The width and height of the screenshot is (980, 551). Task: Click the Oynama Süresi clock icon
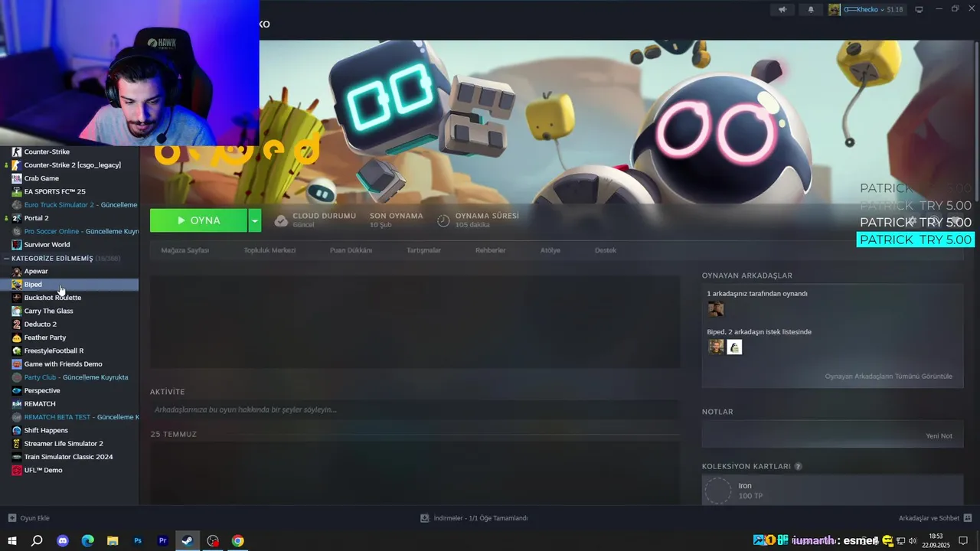coord(443,220)
